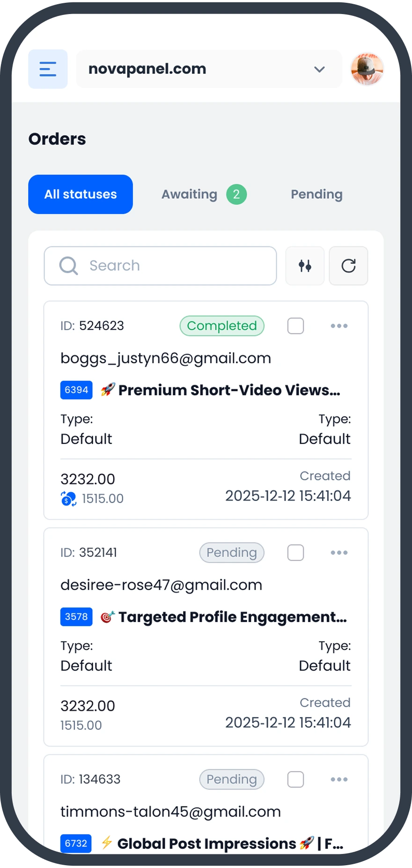Open the hamburger menu icon
The width and height of the screenshot is (412, 868).
pos(48,69)
